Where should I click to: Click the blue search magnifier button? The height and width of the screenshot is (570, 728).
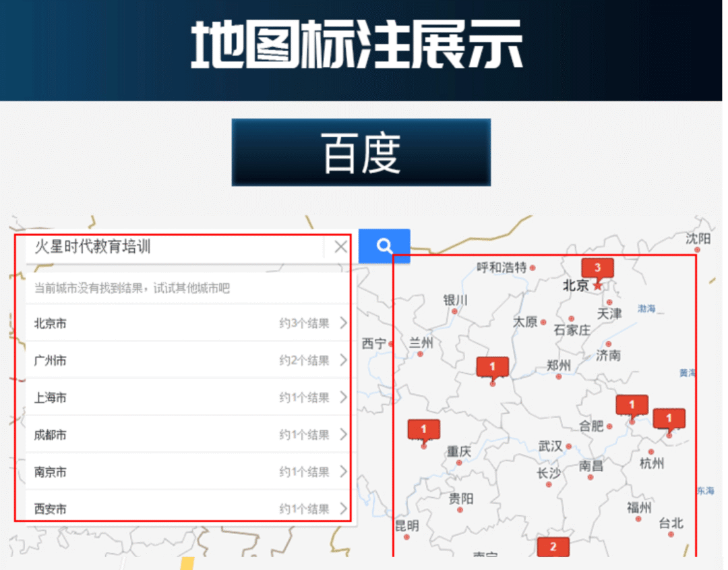[x=384, y=246]
